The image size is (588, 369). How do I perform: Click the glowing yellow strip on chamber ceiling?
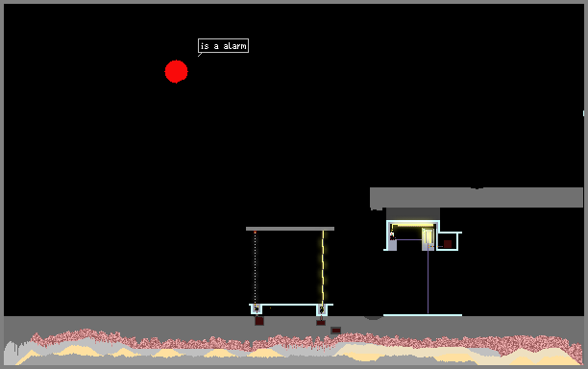coord(413,225)
